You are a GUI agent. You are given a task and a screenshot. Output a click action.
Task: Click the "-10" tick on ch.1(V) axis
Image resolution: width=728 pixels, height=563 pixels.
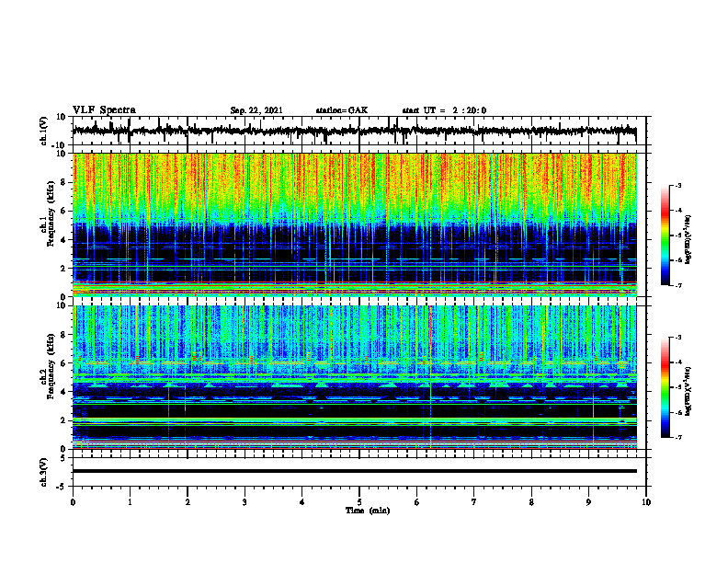[x=60, y=145]
